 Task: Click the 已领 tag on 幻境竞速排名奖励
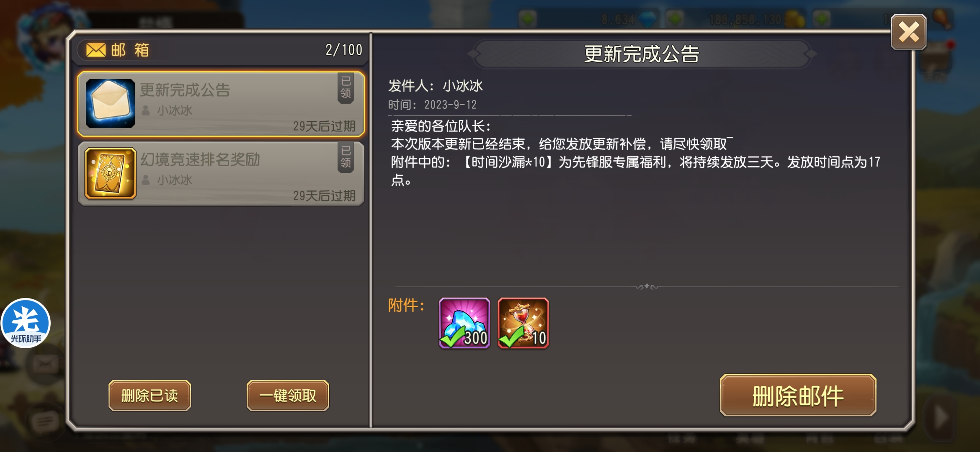(346, 157)
